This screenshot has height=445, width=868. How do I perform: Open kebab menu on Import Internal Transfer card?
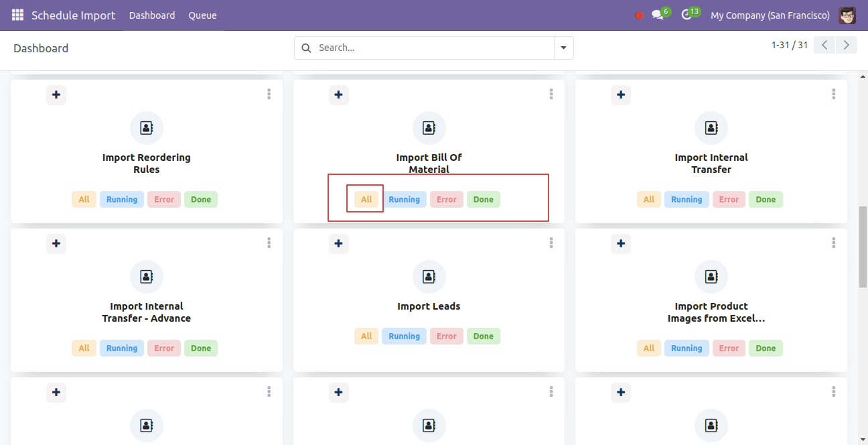834,94
